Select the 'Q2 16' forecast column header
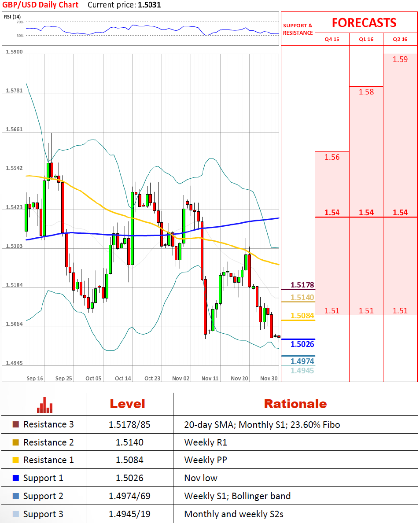420x523 pixels. pos(400,39)
